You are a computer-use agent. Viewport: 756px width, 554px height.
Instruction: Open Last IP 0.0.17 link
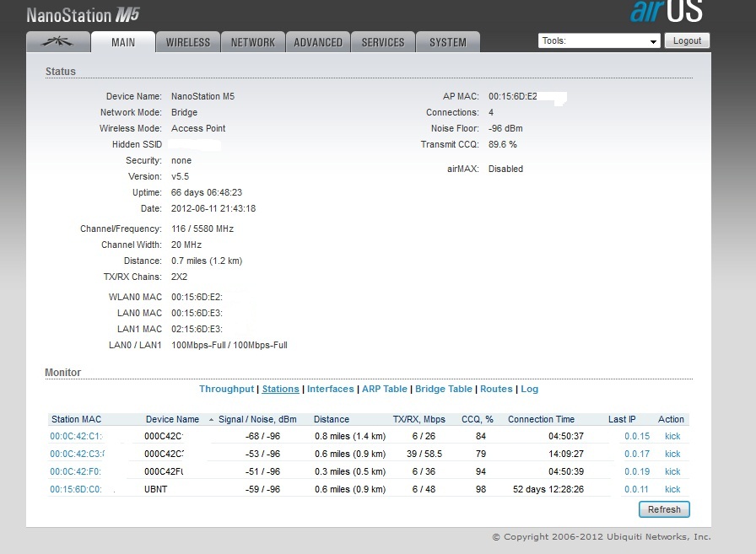click(x=637, y=454)
